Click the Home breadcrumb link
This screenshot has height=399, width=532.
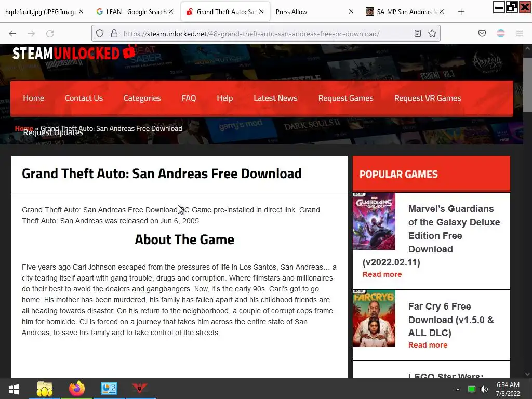pos(24,128)
